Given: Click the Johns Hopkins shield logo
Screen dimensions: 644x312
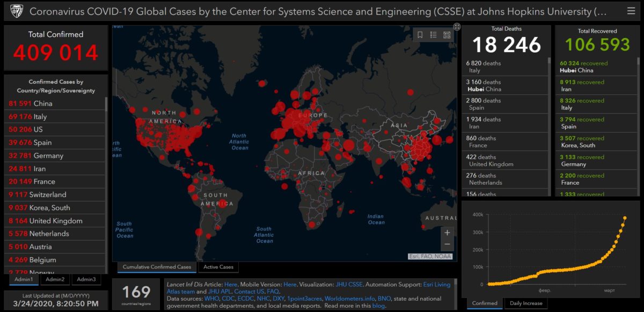Looking at the screenshot, I should tap(17, 11).
